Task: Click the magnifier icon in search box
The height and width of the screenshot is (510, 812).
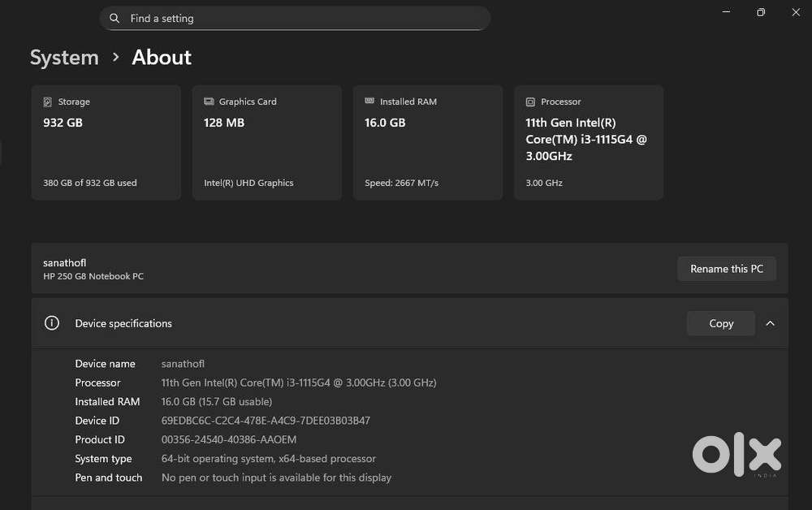Action: coord(114,18)
